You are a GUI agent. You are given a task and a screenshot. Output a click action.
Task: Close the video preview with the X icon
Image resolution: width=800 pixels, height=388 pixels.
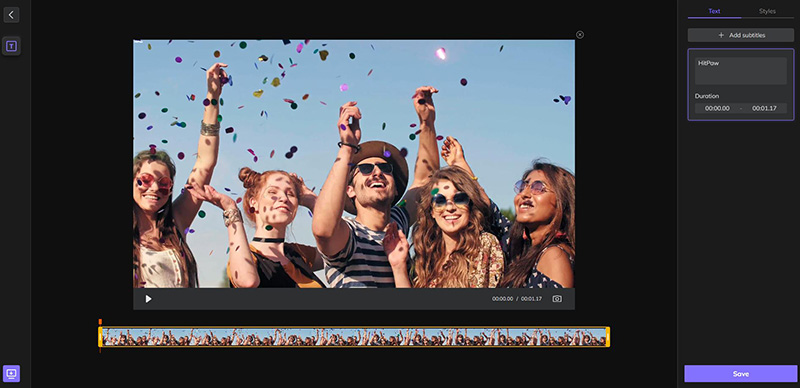click(580, 35)
